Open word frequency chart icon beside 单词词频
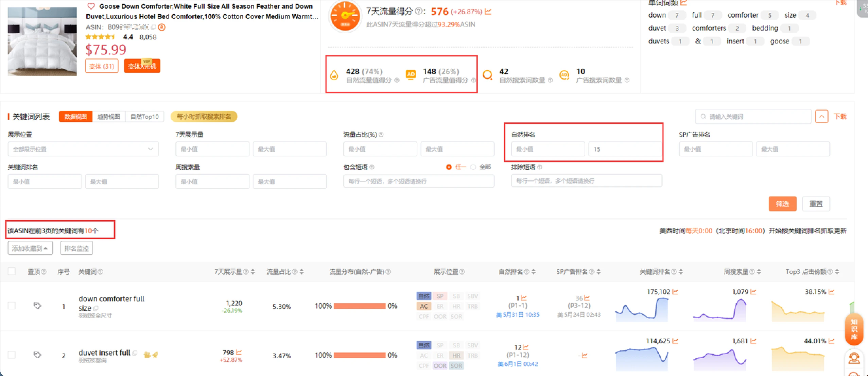This screenshot has width=868, height=376. [x=684, y=3]
